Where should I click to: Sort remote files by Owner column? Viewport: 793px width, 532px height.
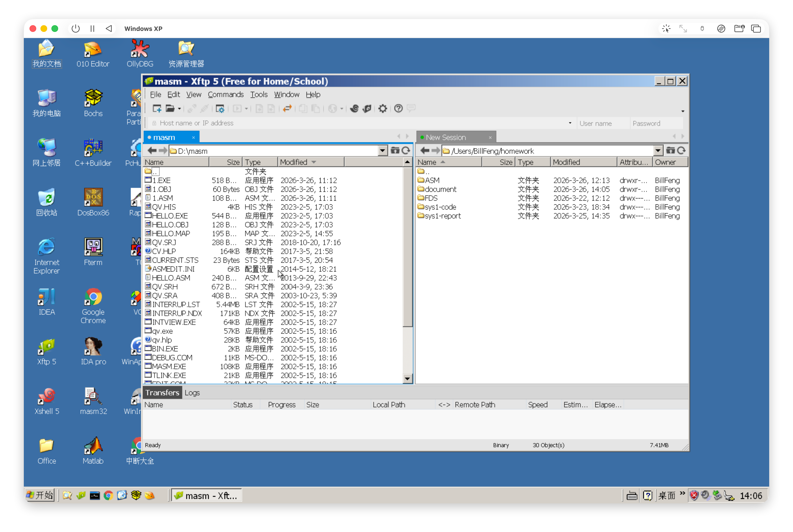click(670, 162)
